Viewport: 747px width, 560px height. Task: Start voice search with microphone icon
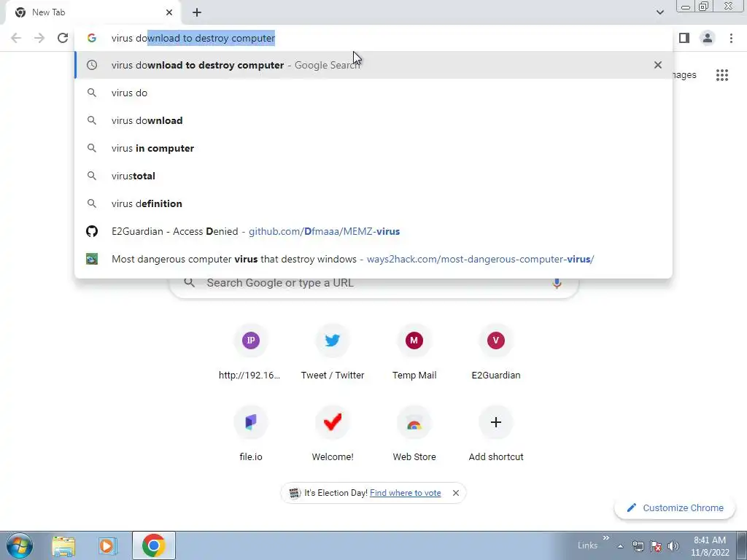[557, 283]
